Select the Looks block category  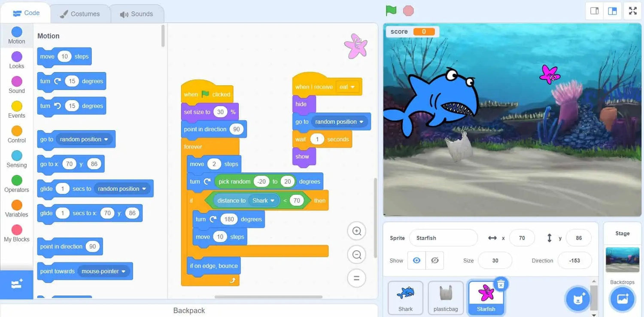click(17, 60)
